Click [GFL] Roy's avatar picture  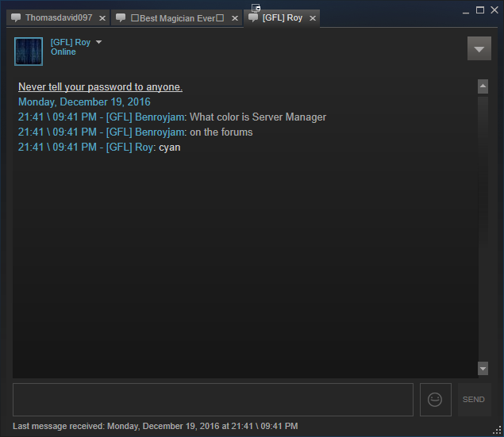pos(29,51)
